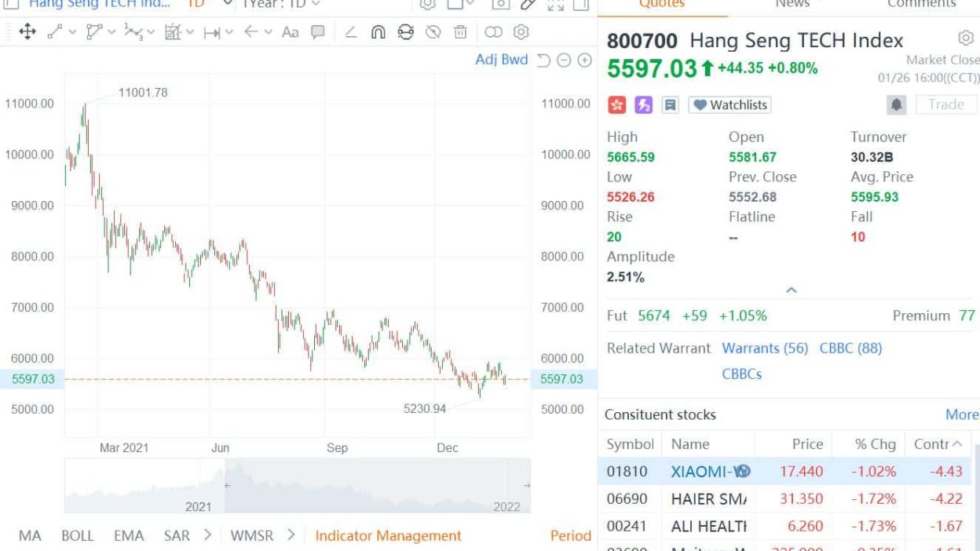Set a price alert with bell icon
Screen dimensions: 980x551
(897, 105)
